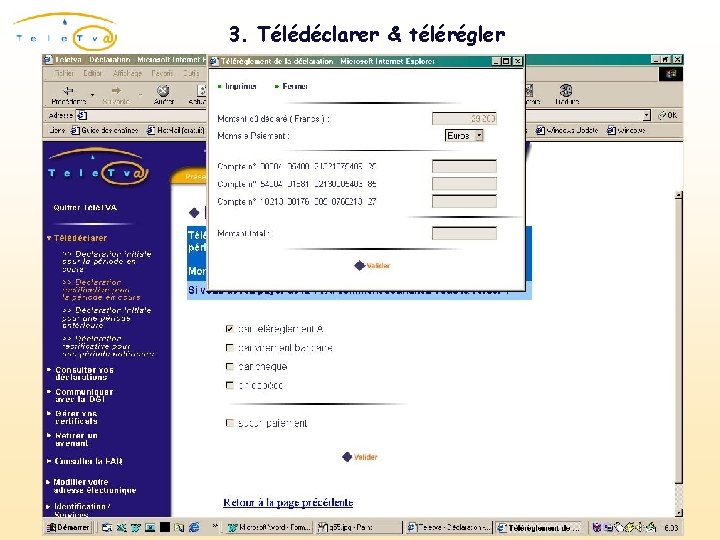Expand Gérer vos certificats
This screenshot has width=720, height=540.
73,417
